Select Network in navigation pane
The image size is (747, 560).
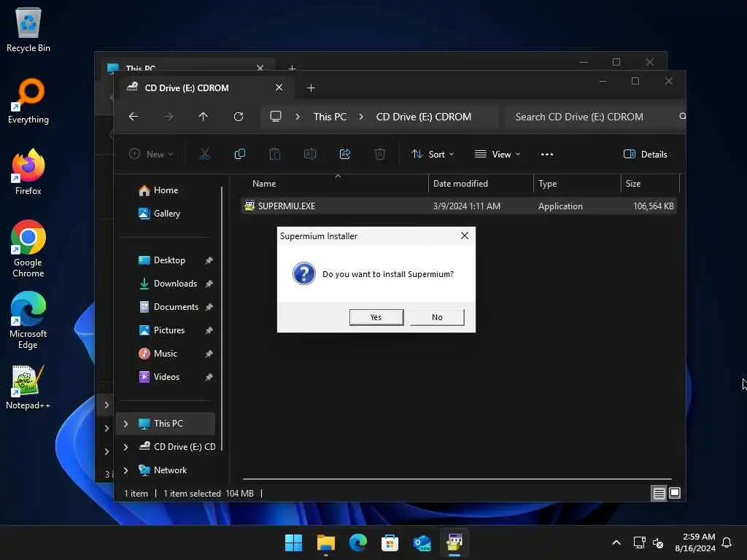(170, 470)
